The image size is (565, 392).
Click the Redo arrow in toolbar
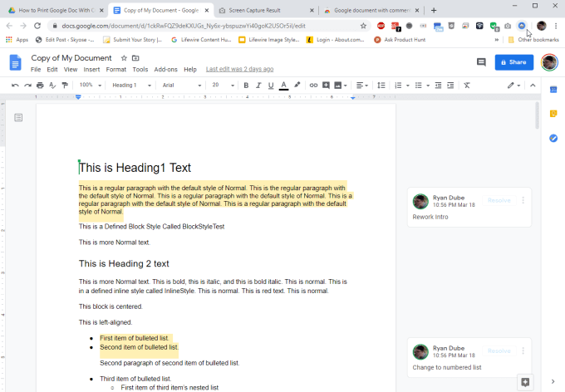click(27, 86)
